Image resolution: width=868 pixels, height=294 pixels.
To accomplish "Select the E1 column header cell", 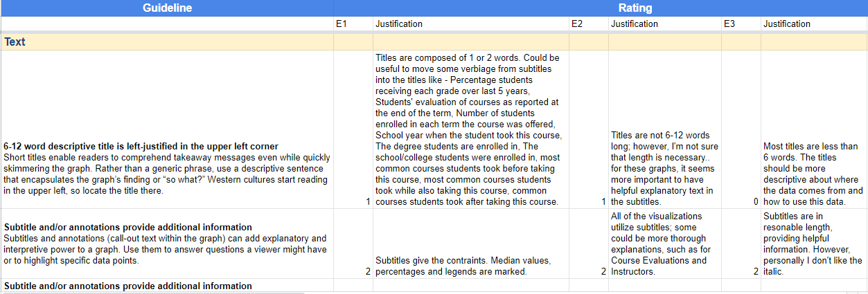I will coord(353,24).
